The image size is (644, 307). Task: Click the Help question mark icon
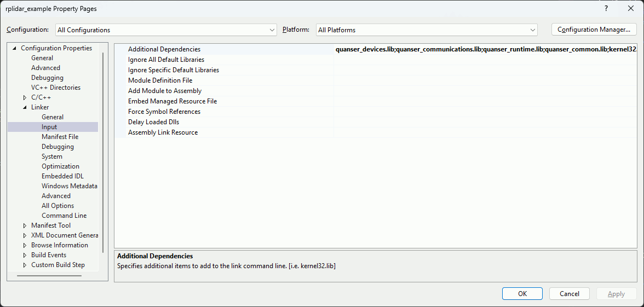pos(606,9)
